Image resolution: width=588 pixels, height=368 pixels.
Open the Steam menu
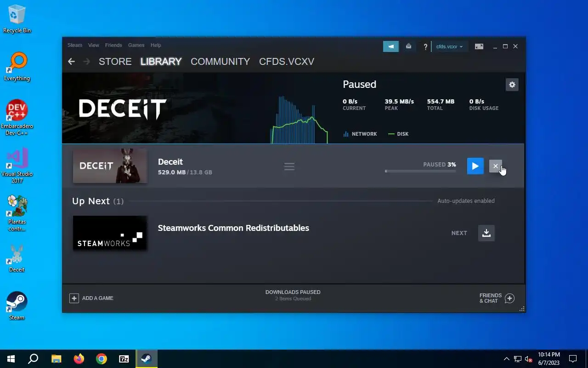(x=75, y=45)
